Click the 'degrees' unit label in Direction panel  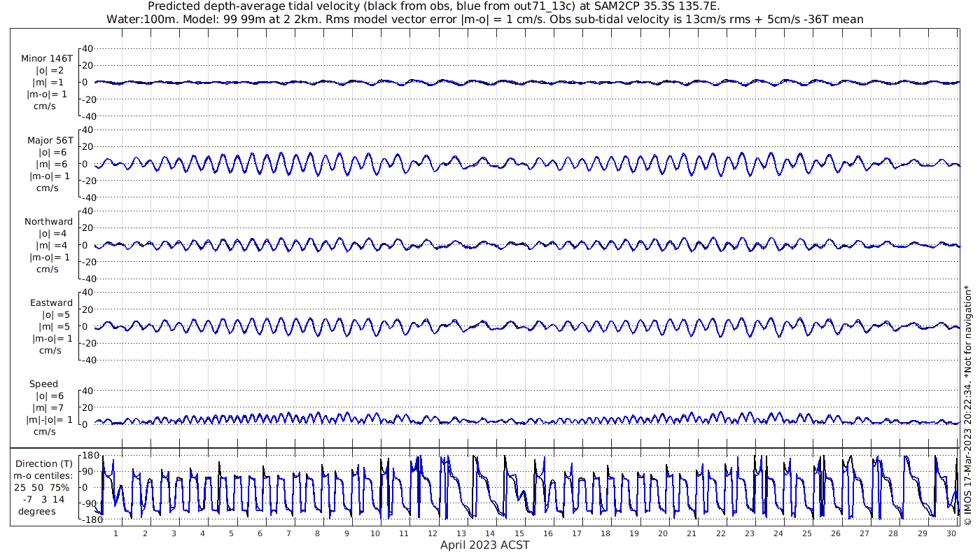pos(37,511)
